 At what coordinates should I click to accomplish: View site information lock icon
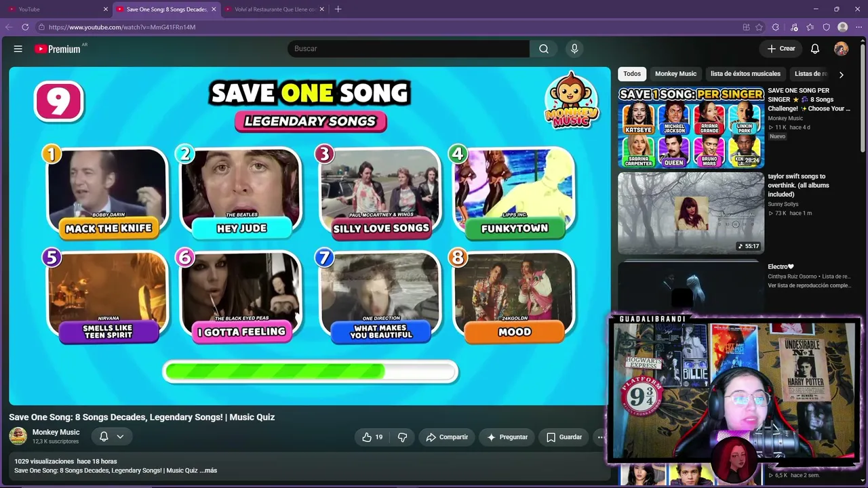[x=41, y=27]
